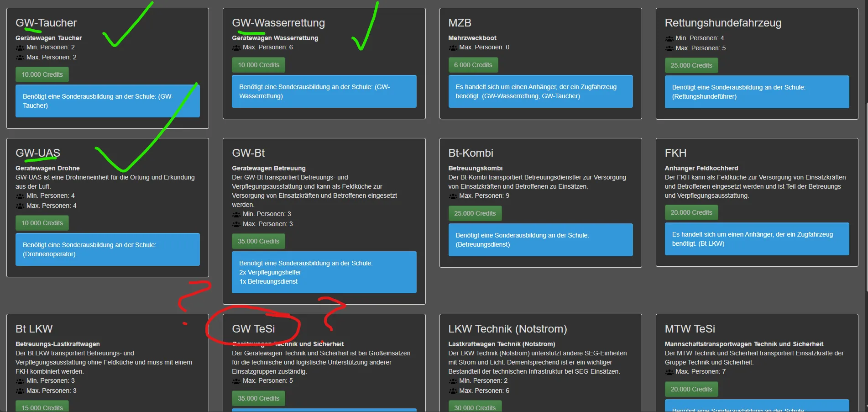868x412 pixels.
Task: Click the people icon by MZB Max. Personen: 0
Action: (453, 48)
